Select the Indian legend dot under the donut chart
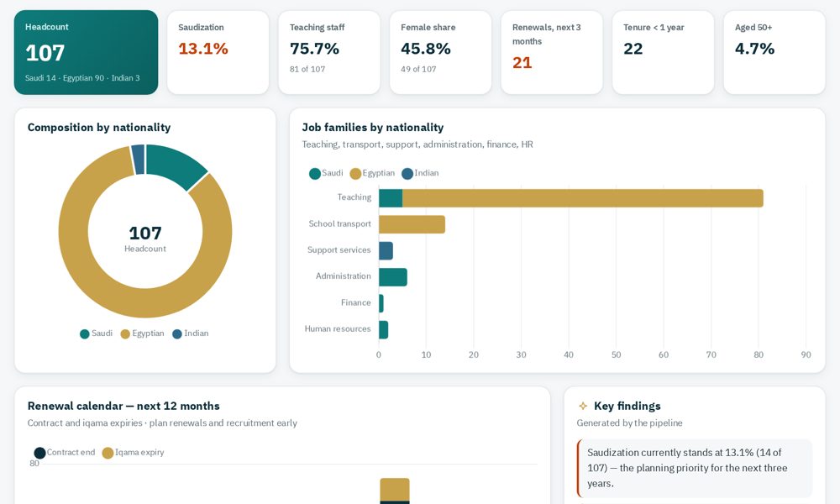840x504 pixels. [x=177, y=333]
